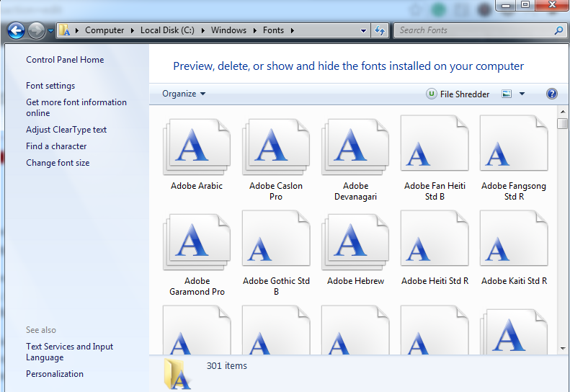
Task: Click the vertical scrollbar down arrow
Action: pyautogui.click(x=563, y=348)
